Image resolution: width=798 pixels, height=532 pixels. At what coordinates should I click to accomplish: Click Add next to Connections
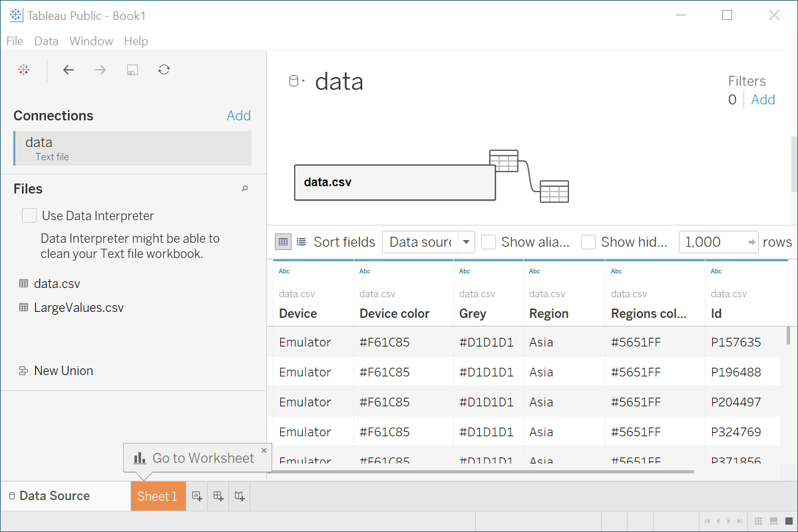(x=238, y=115)
